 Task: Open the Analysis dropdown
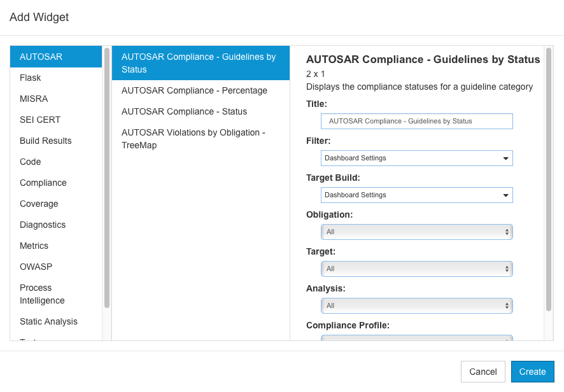click(416, 305)
